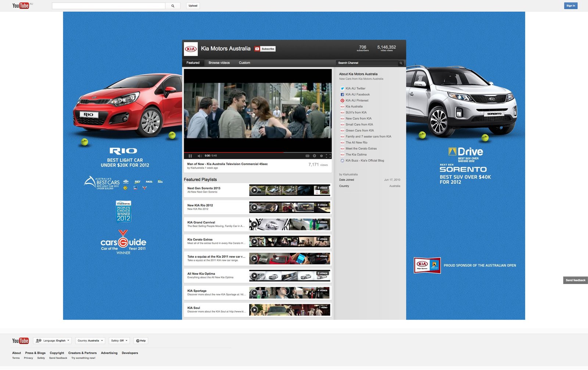The width and height of the screenshot is (588, 370).
Task: Click the video title Man of Now
Action: coord(227,164)
